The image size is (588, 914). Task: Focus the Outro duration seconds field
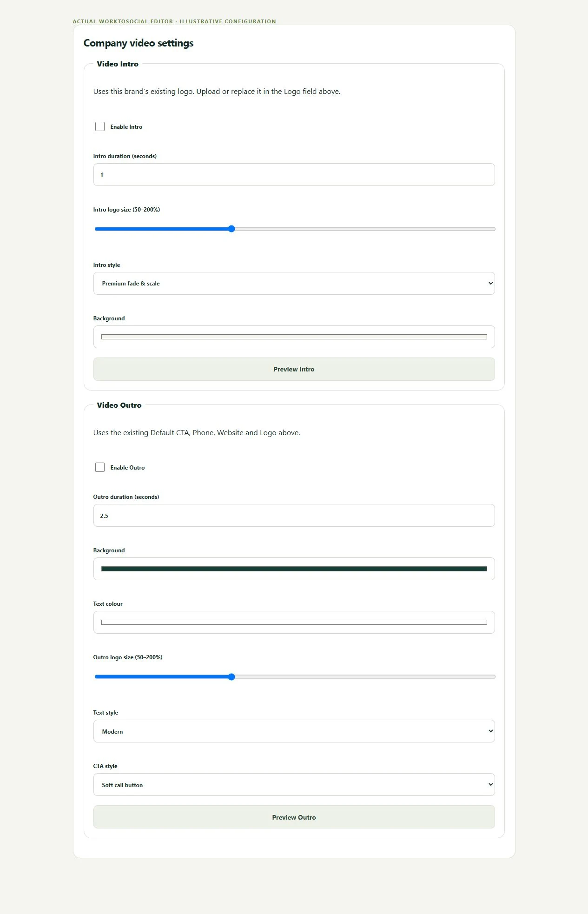pos(294,515)
